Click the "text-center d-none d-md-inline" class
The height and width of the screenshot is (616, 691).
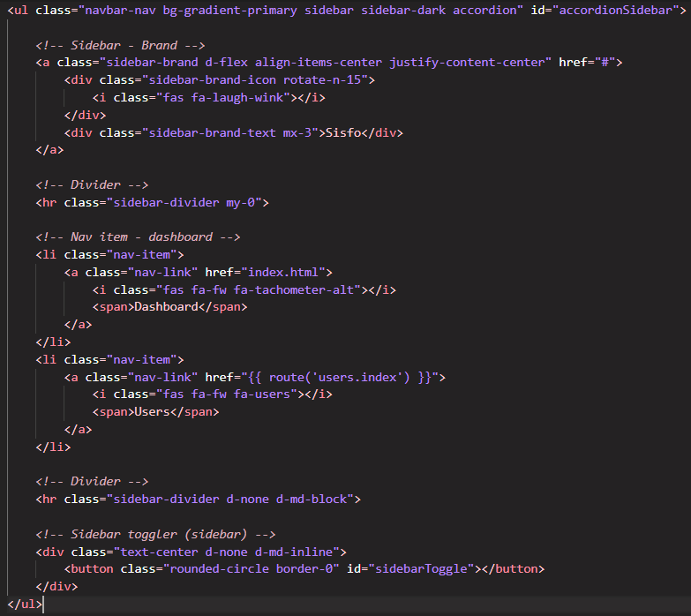pyautogui.click(x=226, y=552)
